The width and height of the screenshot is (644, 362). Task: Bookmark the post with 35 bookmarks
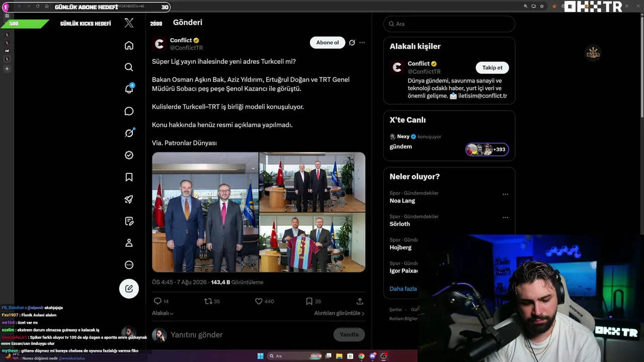point(313,301)
